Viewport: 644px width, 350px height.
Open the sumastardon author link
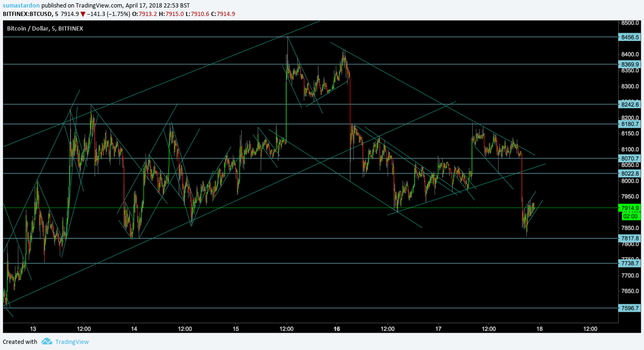[x=21, y=6]
